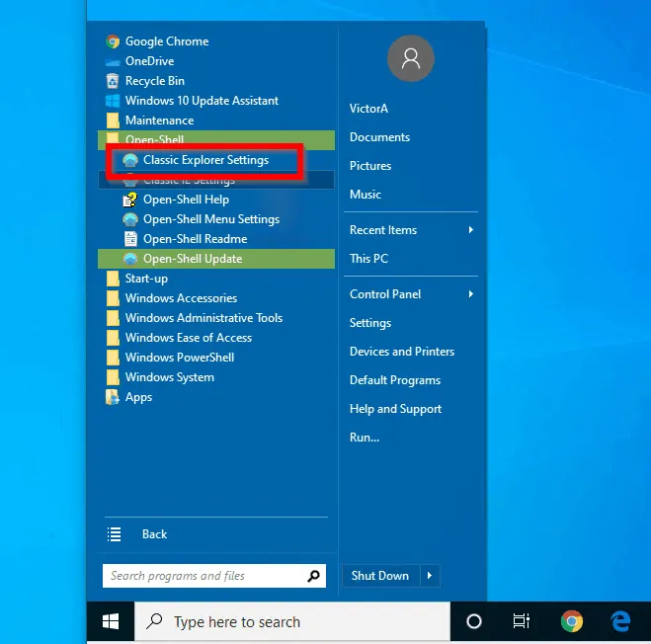Click the Open-Shell Readme document icon
The height and width of the screenshot is (644, 651).
130,239
